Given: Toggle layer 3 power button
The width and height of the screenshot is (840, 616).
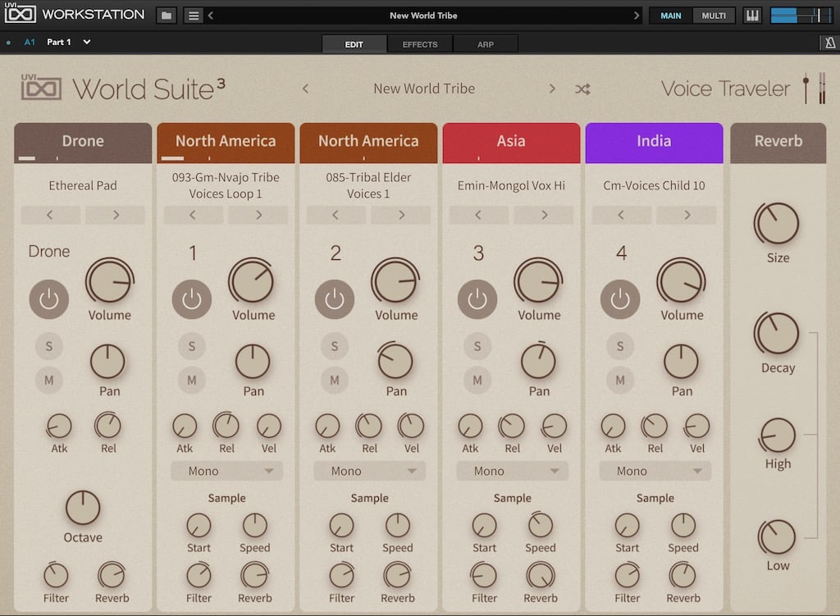Looking at the screenshot, I should 477,299.
